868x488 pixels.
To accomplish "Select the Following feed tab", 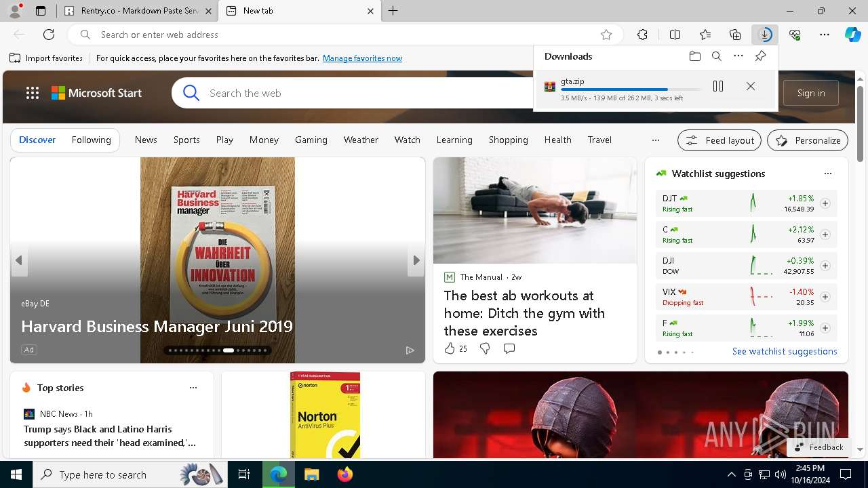I will point(91,140).
